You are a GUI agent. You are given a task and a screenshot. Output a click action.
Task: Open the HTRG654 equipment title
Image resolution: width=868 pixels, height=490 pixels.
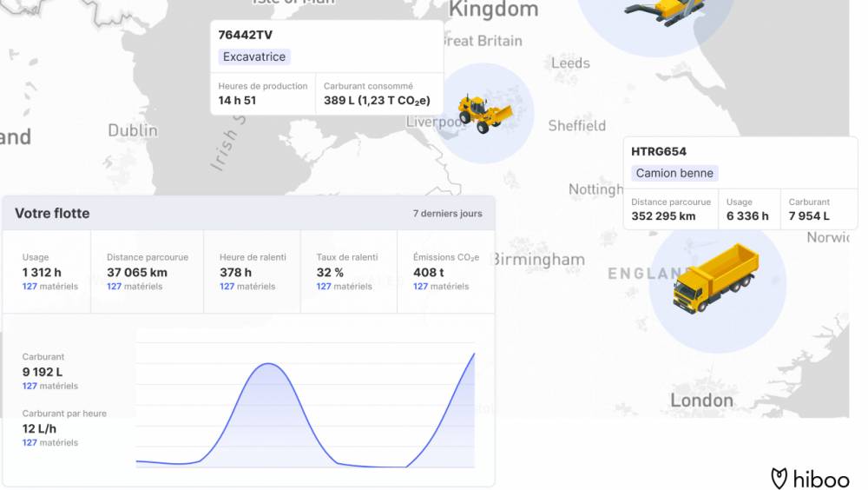tap(659, 152)
